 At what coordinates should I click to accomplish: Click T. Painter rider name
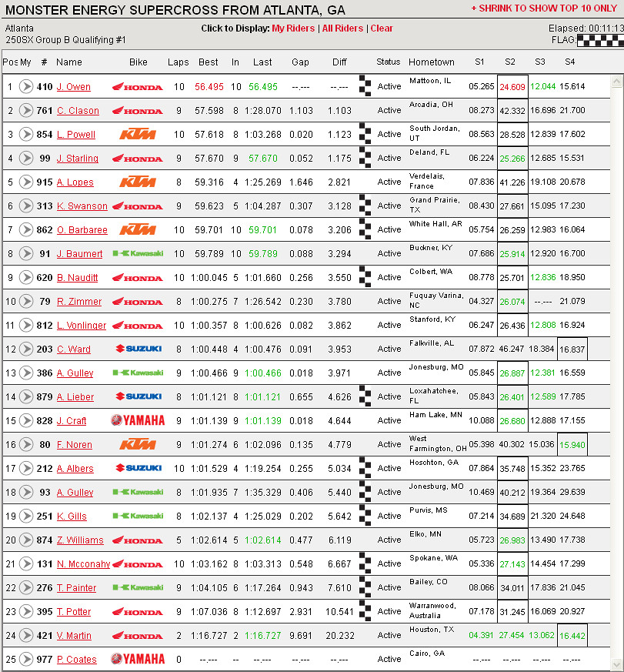tap(76, 587)
